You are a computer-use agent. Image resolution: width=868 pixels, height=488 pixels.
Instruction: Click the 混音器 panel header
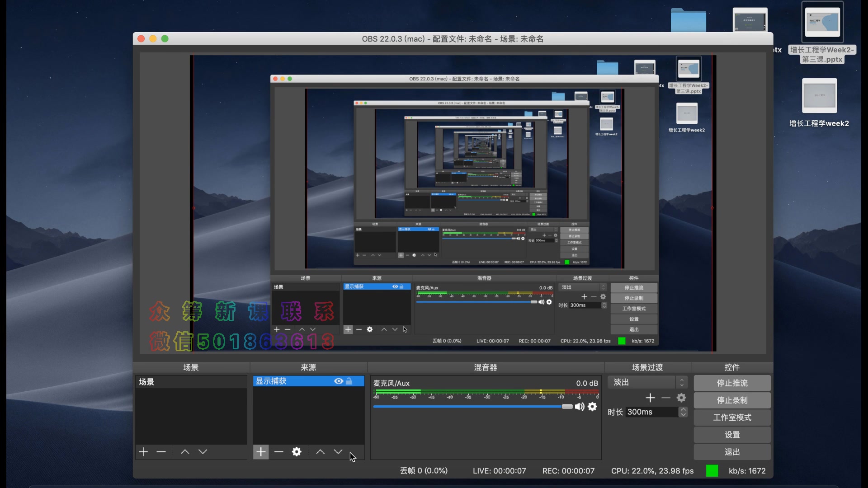486,367
